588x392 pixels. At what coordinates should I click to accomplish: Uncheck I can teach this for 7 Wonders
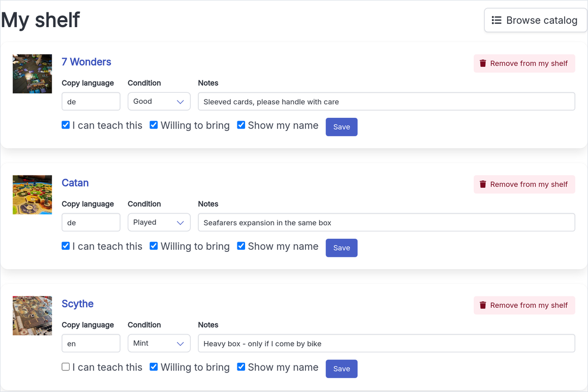click(66, 125)
